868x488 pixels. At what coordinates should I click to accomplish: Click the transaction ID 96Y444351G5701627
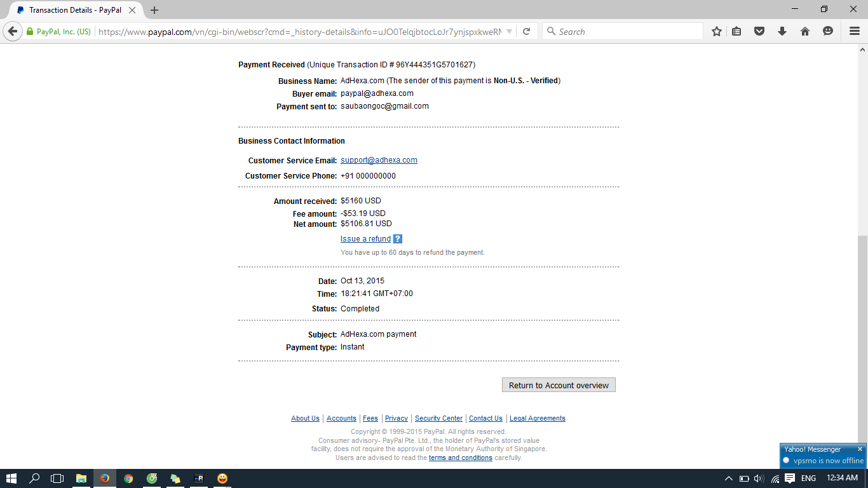point(435,65)
